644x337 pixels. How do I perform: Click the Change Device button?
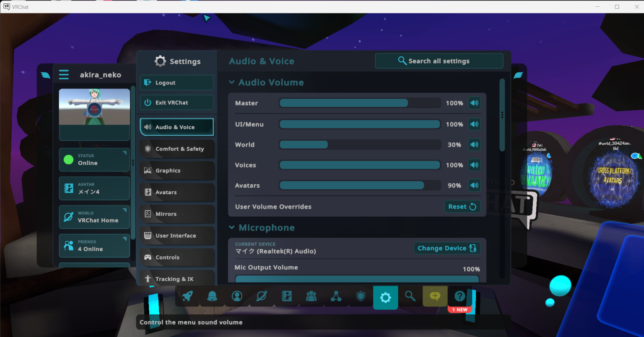click(447, 248)
